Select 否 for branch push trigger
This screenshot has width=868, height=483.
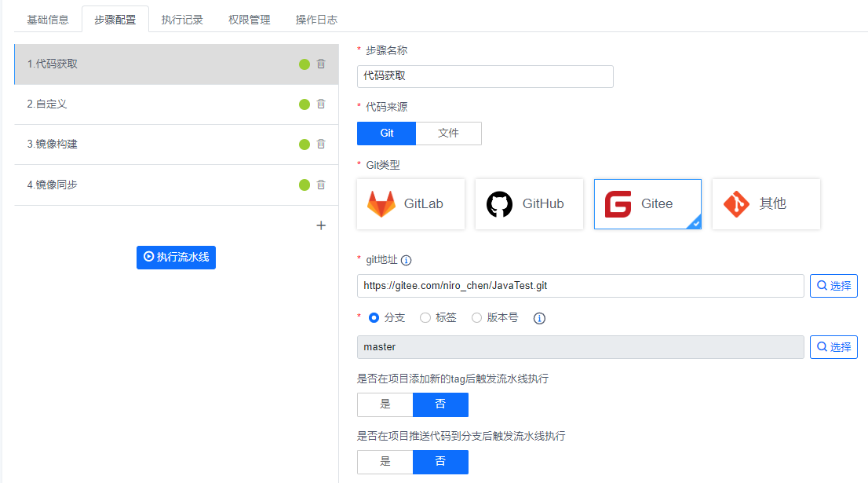click(x=440, y=462)
